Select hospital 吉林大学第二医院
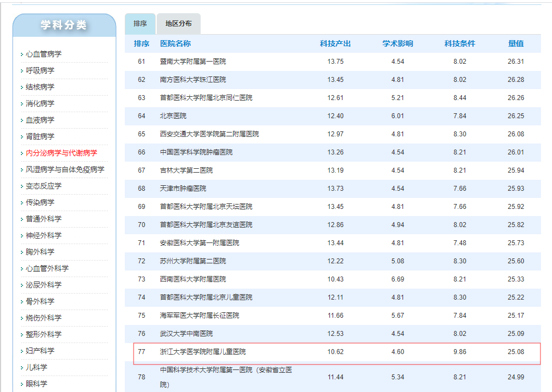Viewport: 552px width, 392px height. click(x=186, y=170)
